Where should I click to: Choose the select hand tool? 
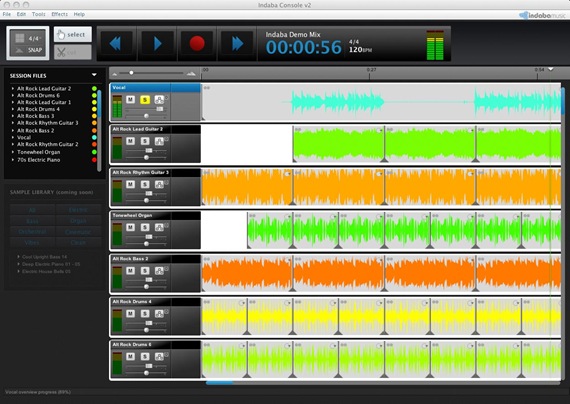(x=73, y=35)
